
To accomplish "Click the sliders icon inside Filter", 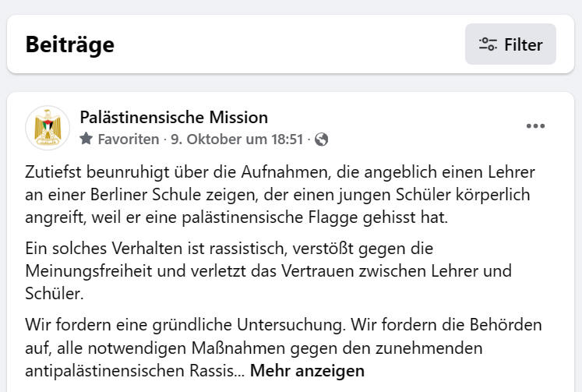I will point(488,44).
